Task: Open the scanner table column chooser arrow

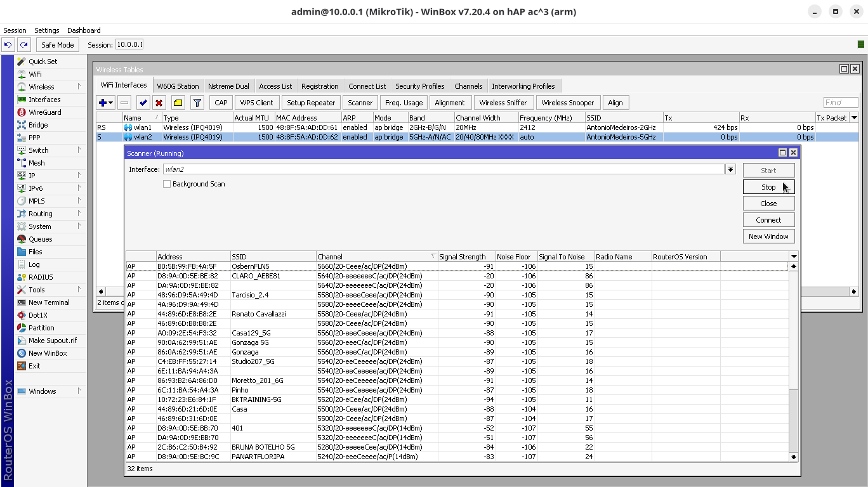Action: point(793,257)
